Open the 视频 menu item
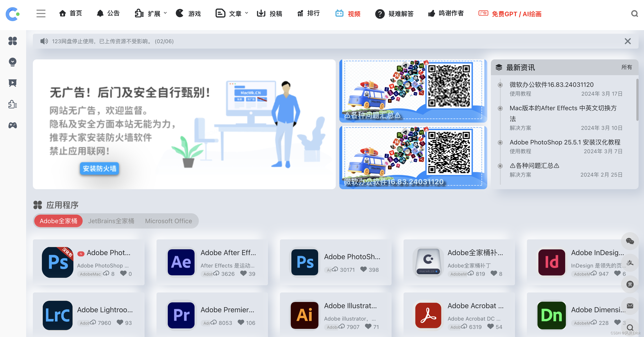This screenshot has width=644, height=337. click(x=348, y=13)
